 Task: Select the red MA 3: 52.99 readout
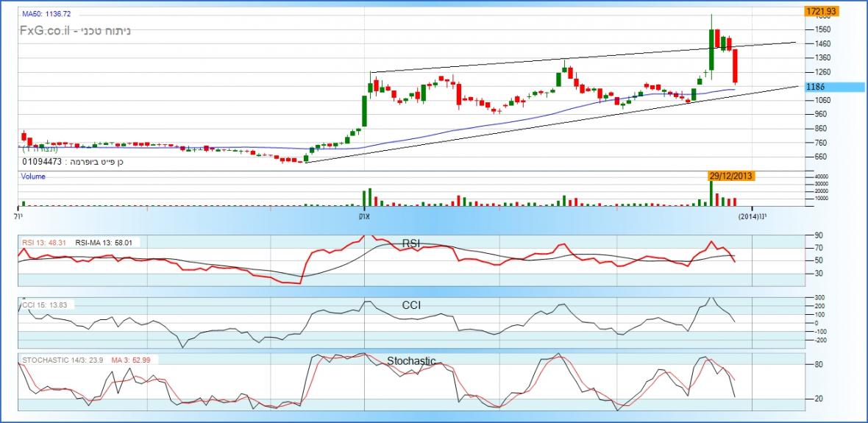coord(132,360)
